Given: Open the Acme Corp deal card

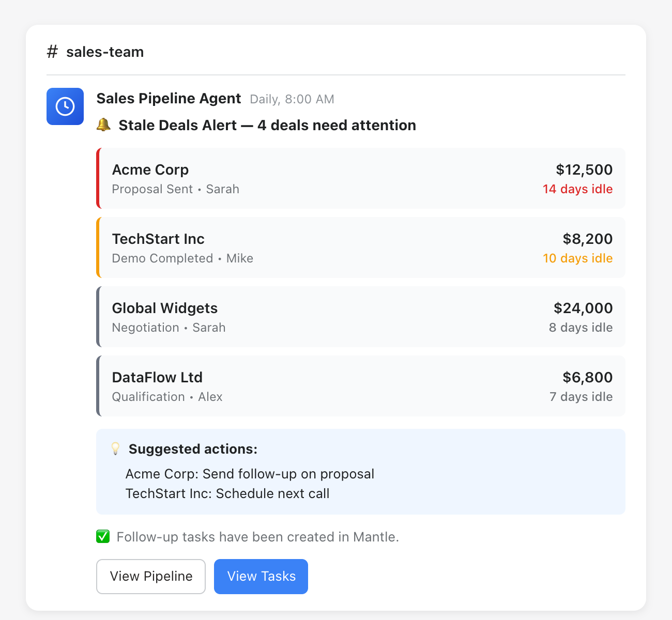Looking at the screenshot, I should click(361, 178).
